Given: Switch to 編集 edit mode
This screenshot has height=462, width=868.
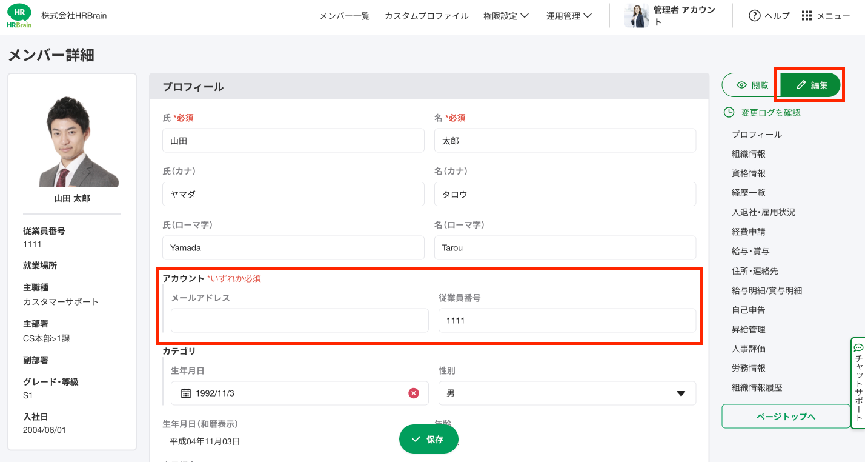Looking at the screenshot, I should [x=811, y=85].
